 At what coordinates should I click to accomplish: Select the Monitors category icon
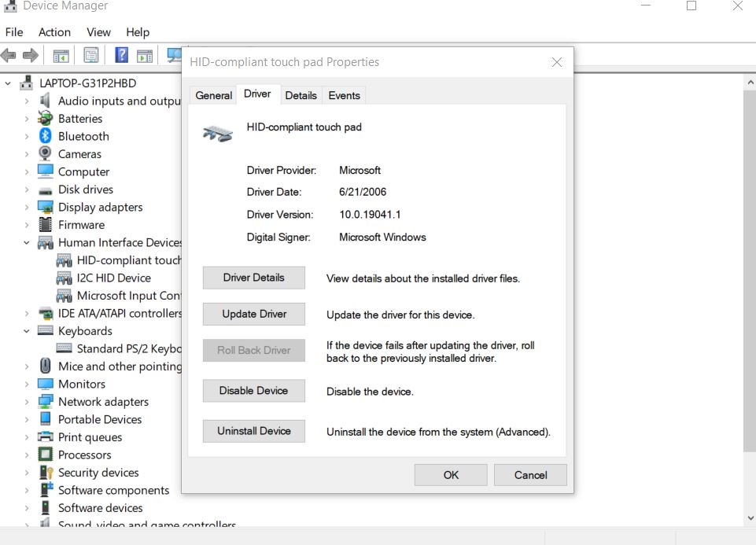[x=46, y=384]
